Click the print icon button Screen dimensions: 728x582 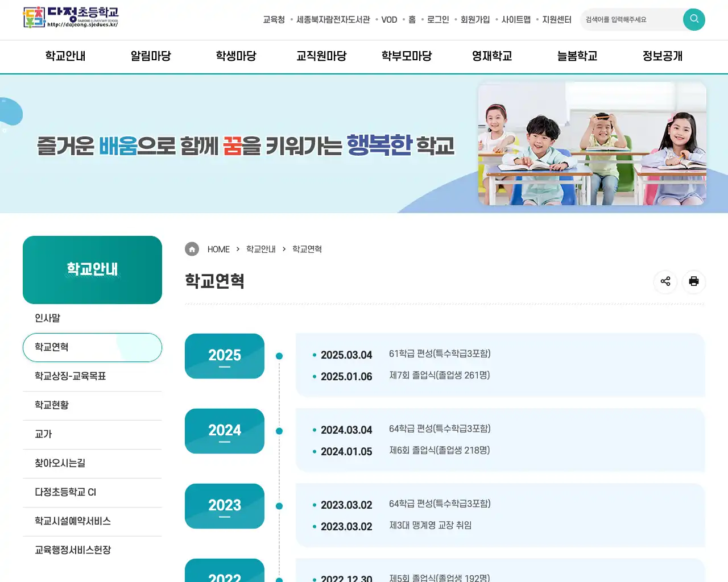[x=694, y=281]
